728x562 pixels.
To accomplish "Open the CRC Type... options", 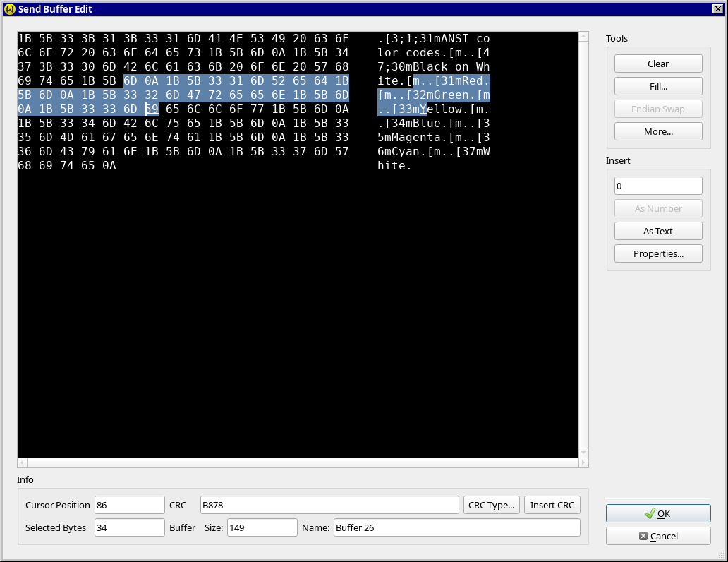I will click(x=492, y=505).
